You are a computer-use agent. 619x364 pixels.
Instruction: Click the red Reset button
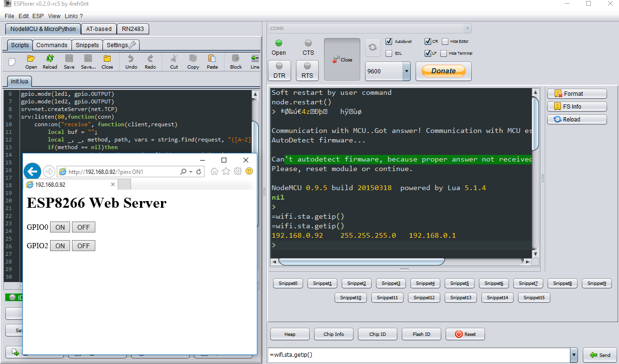[465, 334]
